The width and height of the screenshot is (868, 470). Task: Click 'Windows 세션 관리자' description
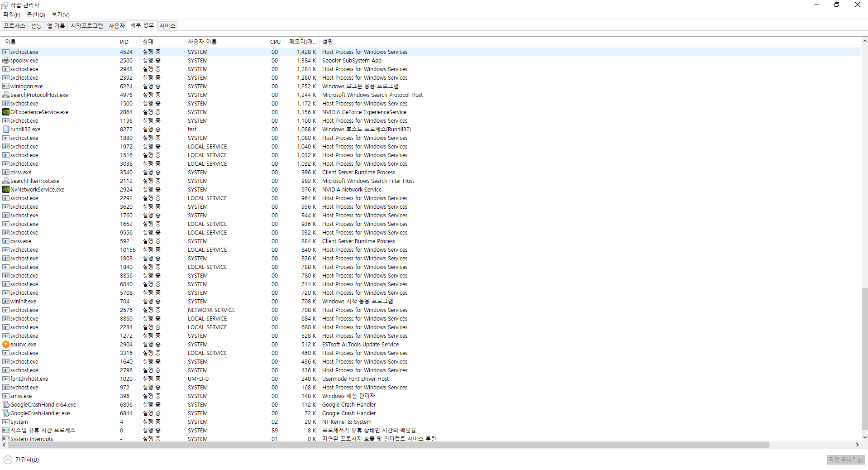pos(348,396)
